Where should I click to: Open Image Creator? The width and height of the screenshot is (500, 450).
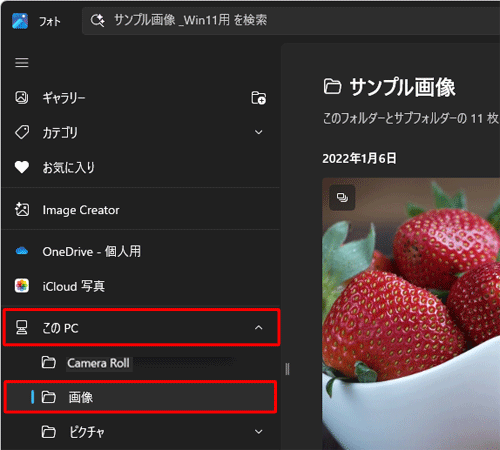coord(140,210)
